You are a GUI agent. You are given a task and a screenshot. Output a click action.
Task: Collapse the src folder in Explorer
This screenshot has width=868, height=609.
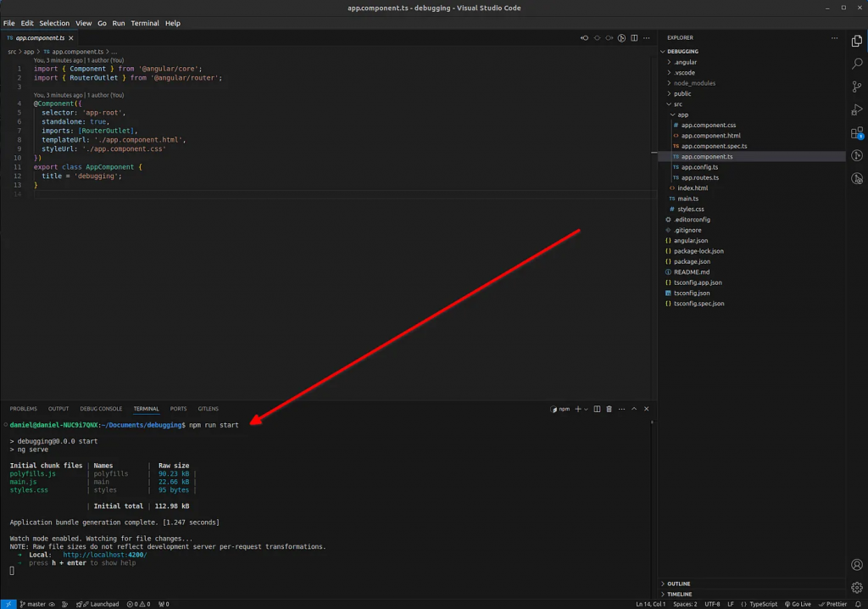pyautogui.click(x=677, y=104)
